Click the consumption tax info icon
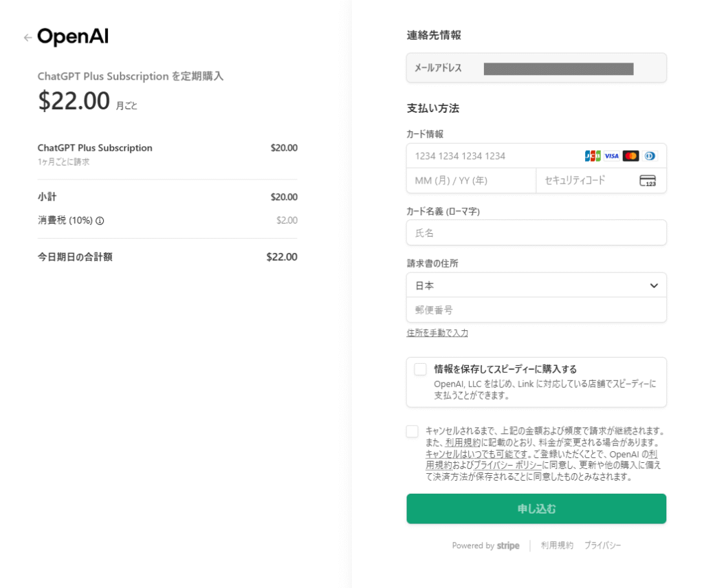704x588 pixels. [x=100, y=221]
